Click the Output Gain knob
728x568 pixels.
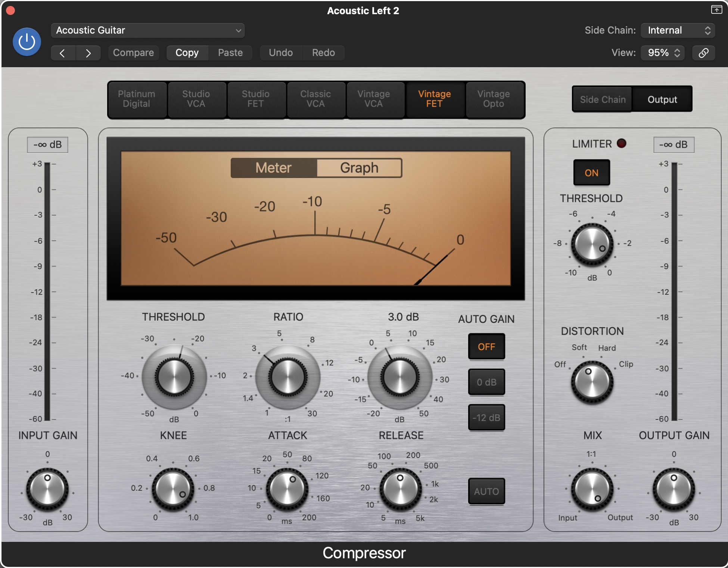(674, 489)
